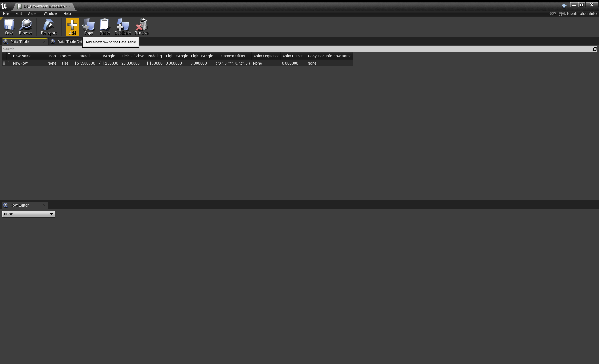Click into the Search input field
The image size is (599, 364).
(x=281, y=49)
